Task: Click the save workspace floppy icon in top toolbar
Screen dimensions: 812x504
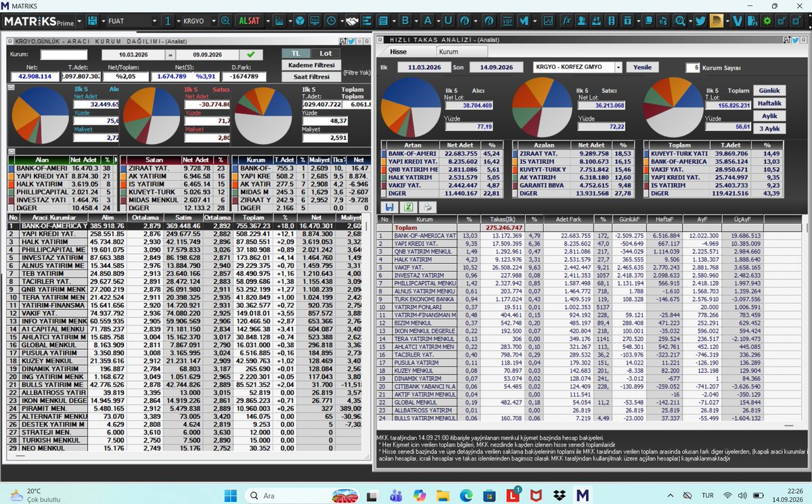Action: click(92, 21)
